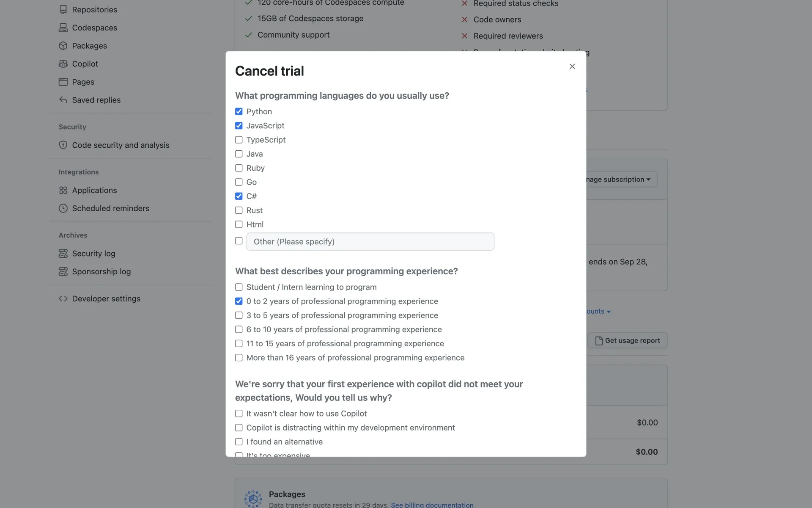Viewport: 812px width, 508px height.
Task: Click the Packages billing section icon
Action: 253,499
